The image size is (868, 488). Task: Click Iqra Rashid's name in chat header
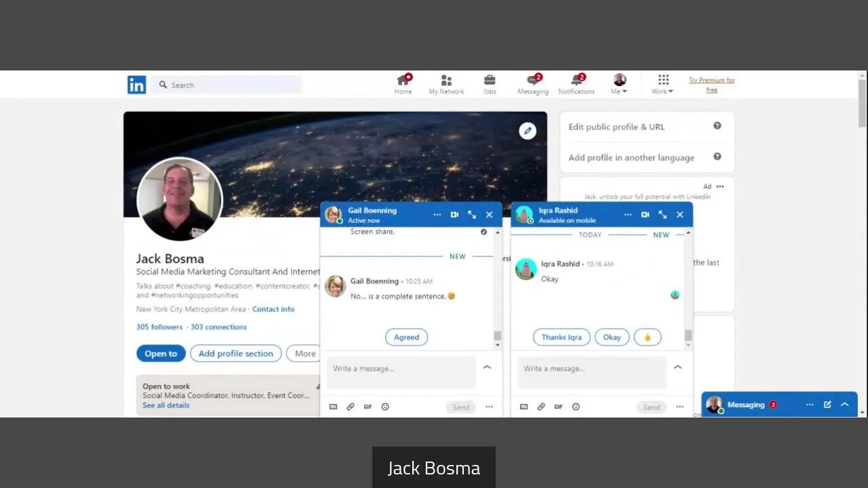(558, 210)
